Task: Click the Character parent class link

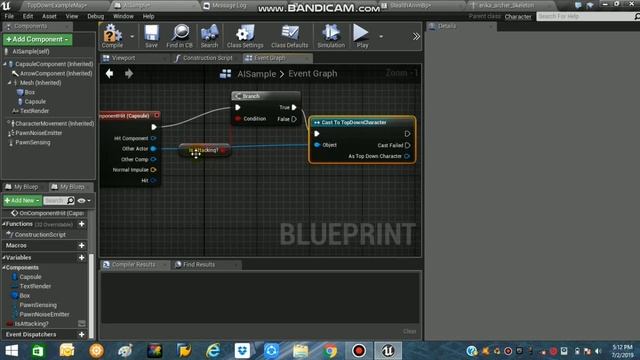Action: tap(518, 17)
